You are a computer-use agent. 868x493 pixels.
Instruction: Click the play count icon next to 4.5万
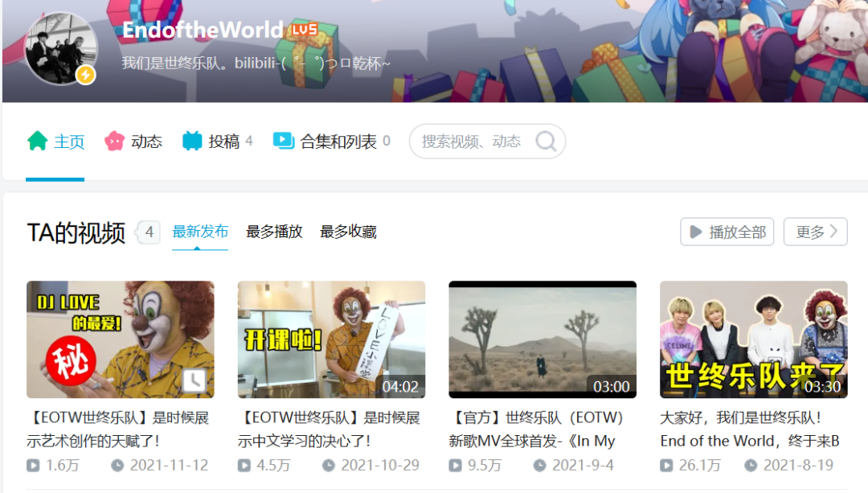[x=244, y=466]
